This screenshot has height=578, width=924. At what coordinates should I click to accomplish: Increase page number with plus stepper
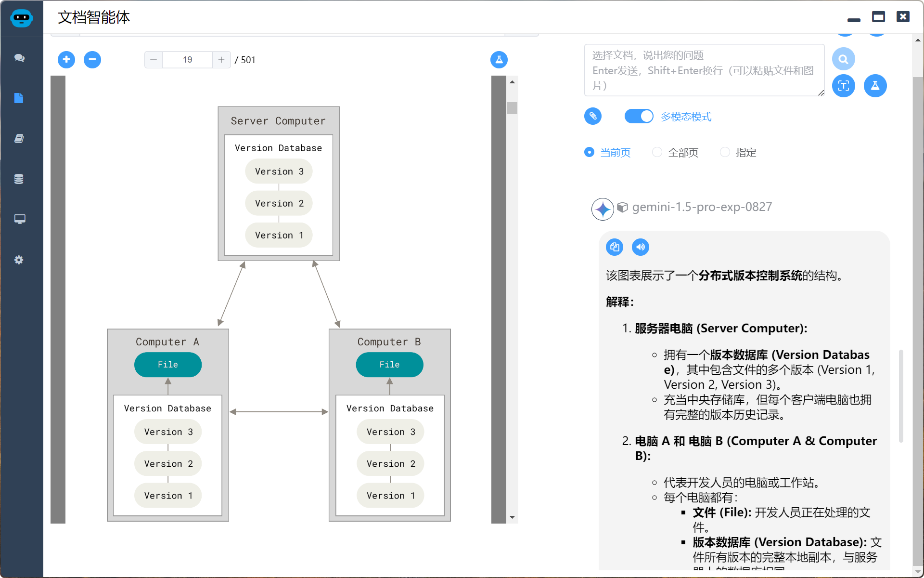221,60
